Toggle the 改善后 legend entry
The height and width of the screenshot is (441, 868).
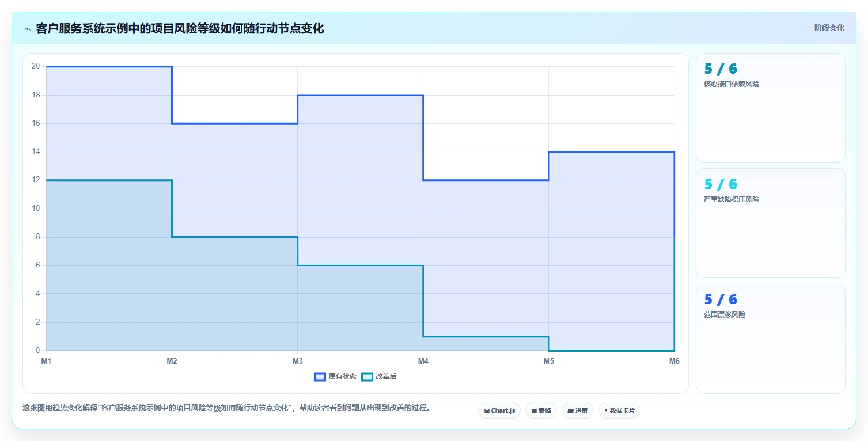tap(379, 376)
